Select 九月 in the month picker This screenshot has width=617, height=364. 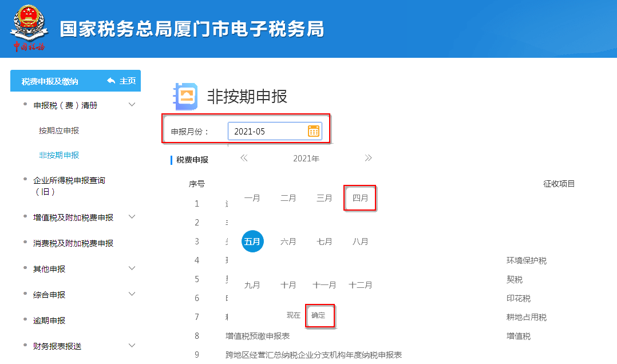tap(252, 285)
